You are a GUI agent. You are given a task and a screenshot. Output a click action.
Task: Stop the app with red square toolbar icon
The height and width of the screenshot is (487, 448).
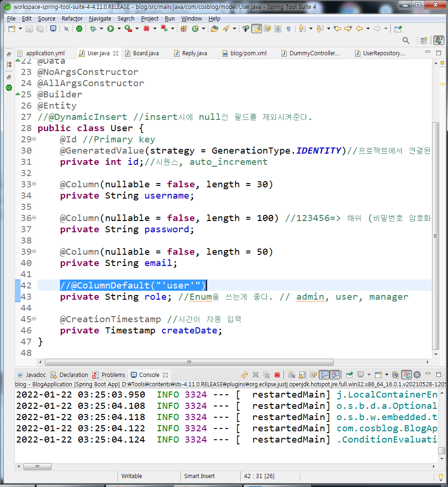point(146,29)
